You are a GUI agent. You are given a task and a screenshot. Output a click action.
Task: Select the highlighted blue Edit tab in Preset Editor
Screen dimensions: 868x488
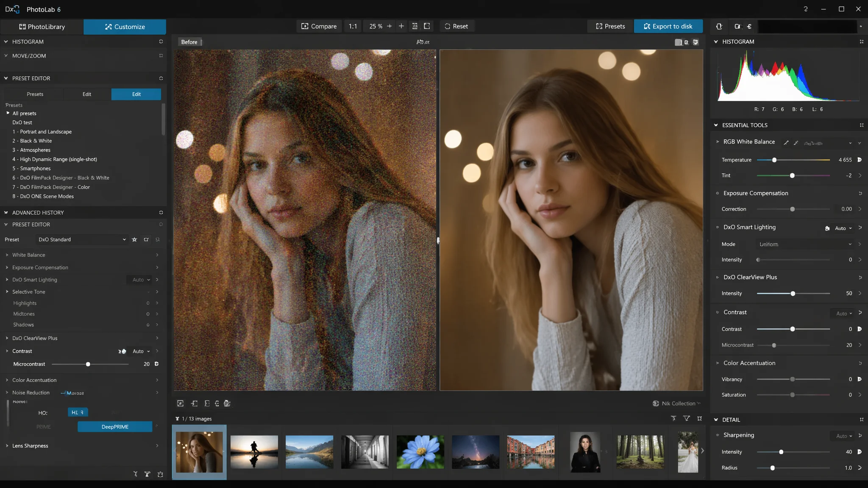tap(136, 94)
